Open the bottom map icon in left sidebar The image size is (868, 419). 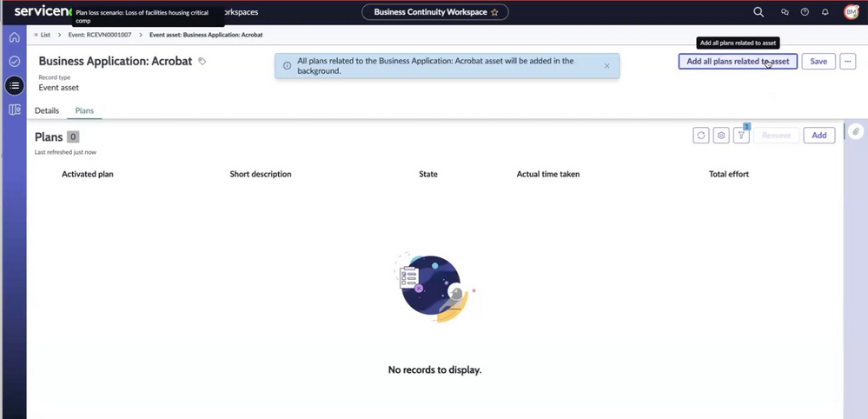[x=15, y=110]
